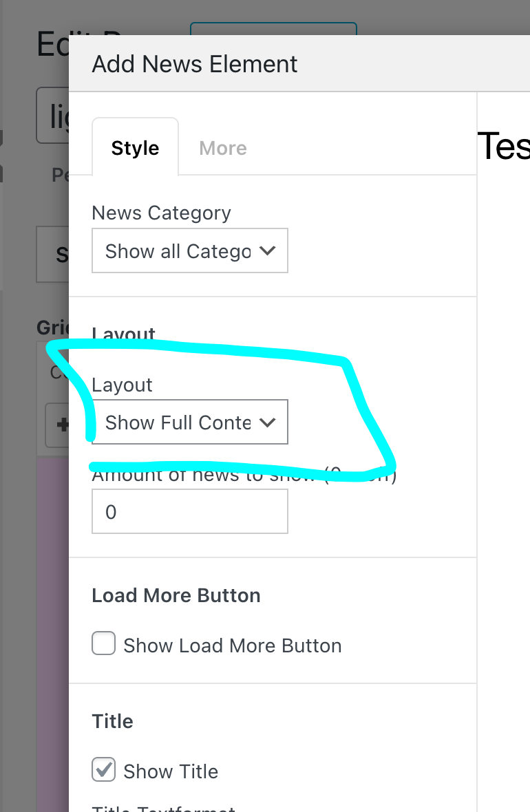Click the plus icon behind the dialog

click(64, 425)
